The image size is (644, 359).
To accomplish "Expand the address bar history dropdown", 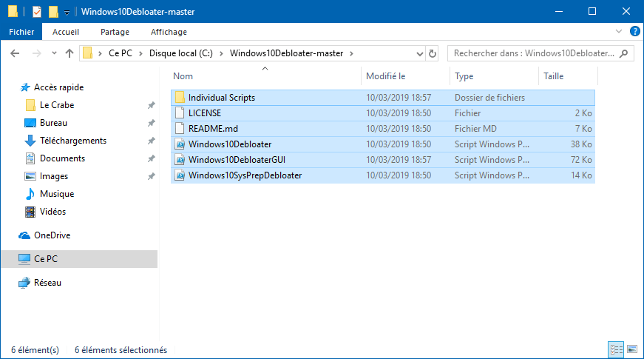I will coord(419,53).
